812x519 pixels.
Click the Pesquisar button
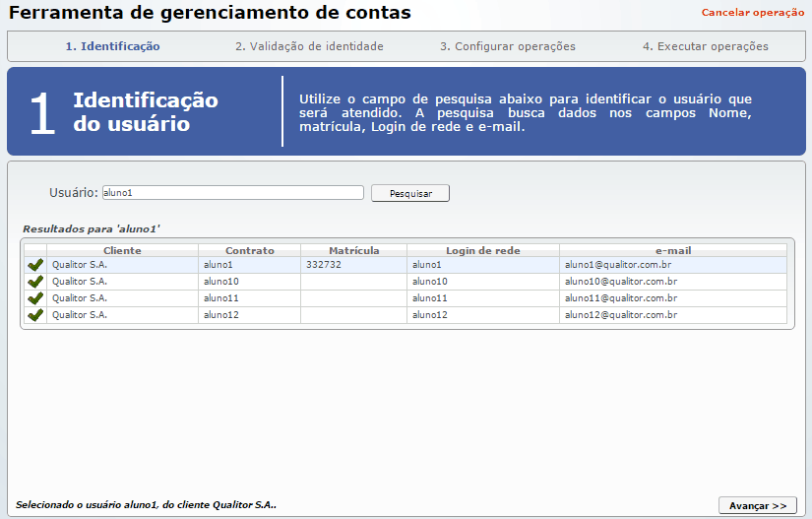(409, 193)
